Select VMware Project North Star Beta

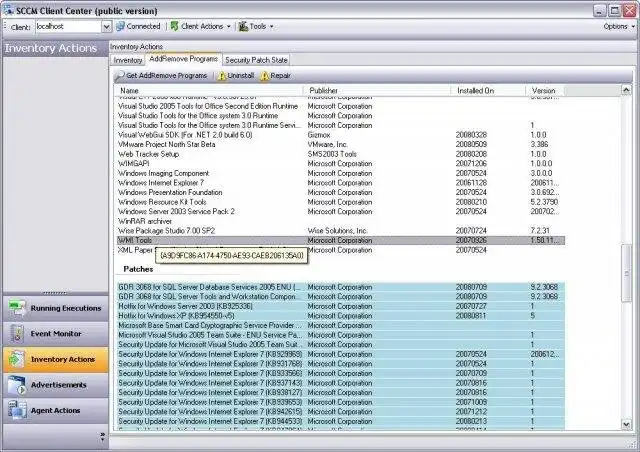341,145
